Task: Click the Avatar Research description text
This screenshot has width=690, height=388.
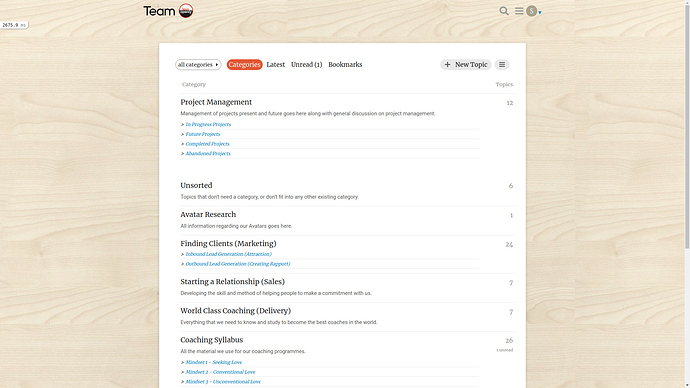Action: [x=236, y=226]
